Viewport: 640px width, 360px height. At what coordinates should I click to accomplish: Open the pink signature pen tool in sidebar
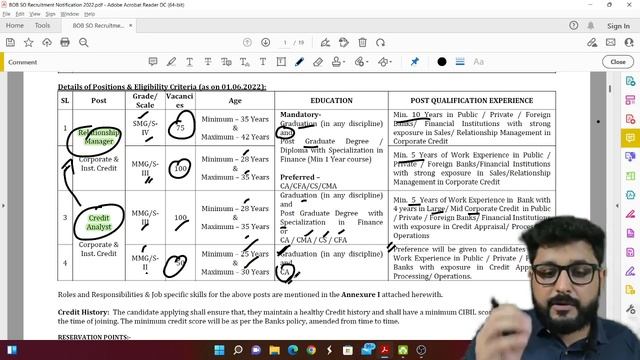[x=630, y=214]
